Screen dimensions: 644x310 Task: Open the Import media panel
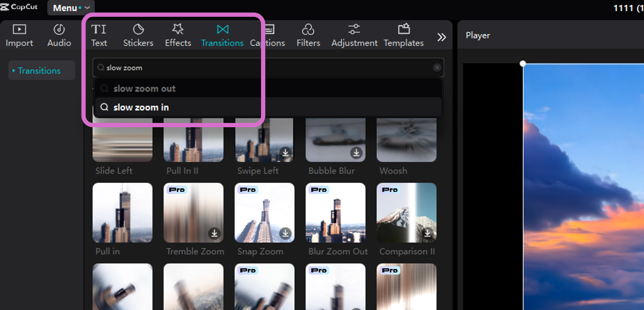pos(19,35)
